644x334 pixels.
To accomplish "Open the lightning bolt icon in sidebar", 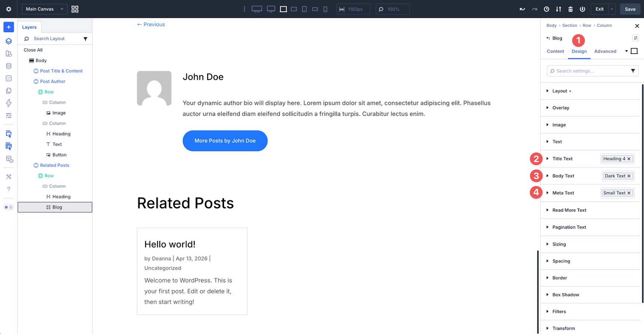I will (x=9, y=103).
